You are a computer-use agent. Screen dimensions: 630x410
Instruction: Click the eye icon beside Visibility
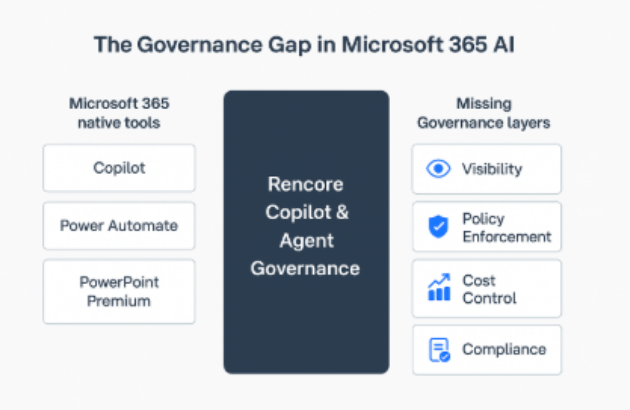(438, 169)
